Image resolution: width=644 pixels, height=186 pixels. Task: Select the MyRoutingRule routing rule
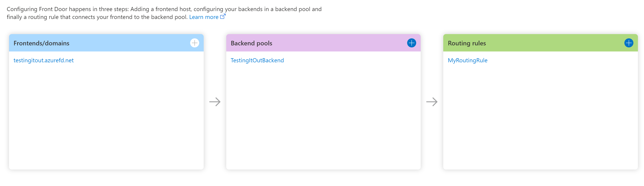point(467,60)
